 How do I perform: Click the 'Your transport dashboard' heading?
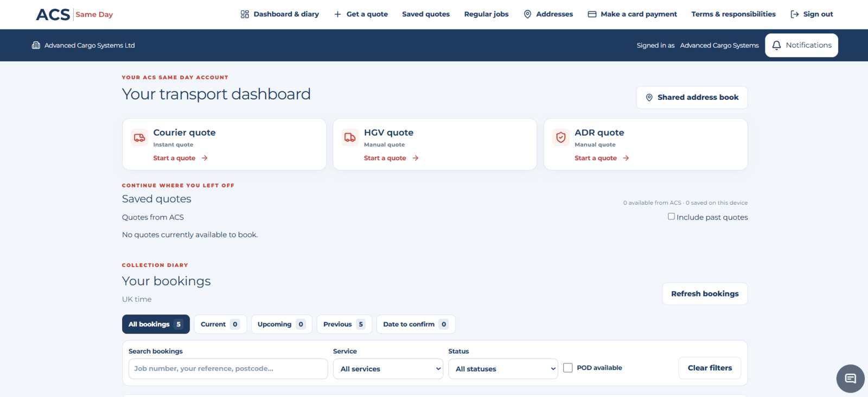pyautogui.click(x=216, y=94)
